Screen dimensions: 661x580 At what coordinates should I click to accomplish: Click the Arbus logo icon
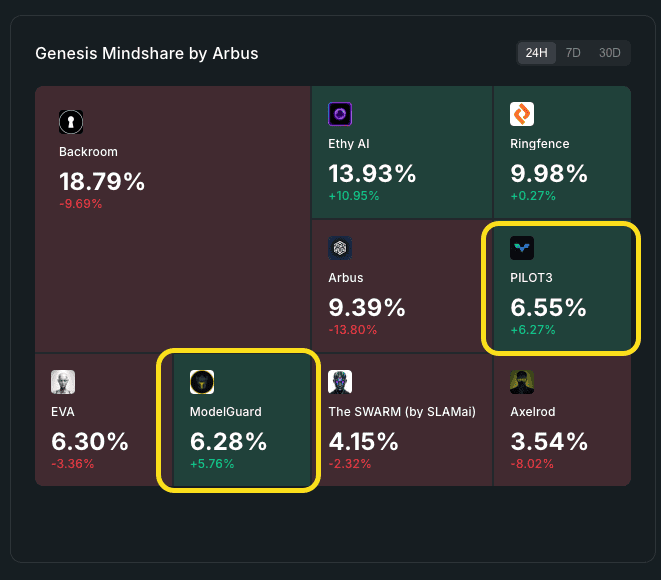pos(340,248)
